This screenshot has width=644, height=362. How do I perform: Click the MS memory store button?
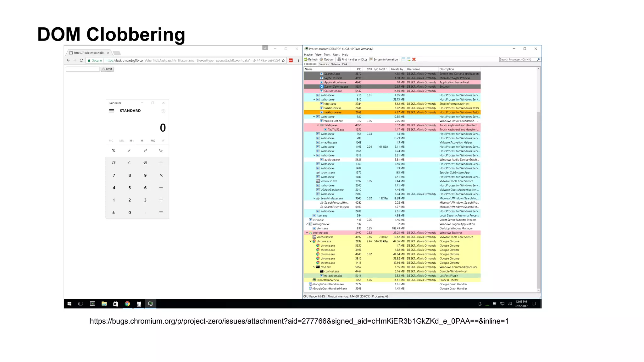click(x=153, y=141)
